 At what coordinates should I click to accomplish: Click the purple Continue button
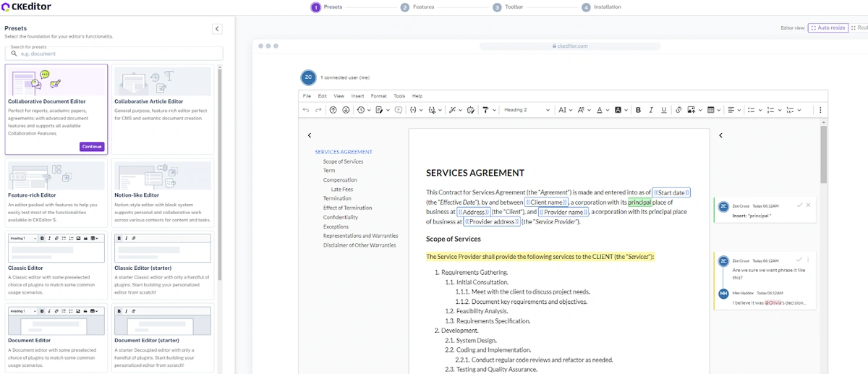click(x=92, y=147)
